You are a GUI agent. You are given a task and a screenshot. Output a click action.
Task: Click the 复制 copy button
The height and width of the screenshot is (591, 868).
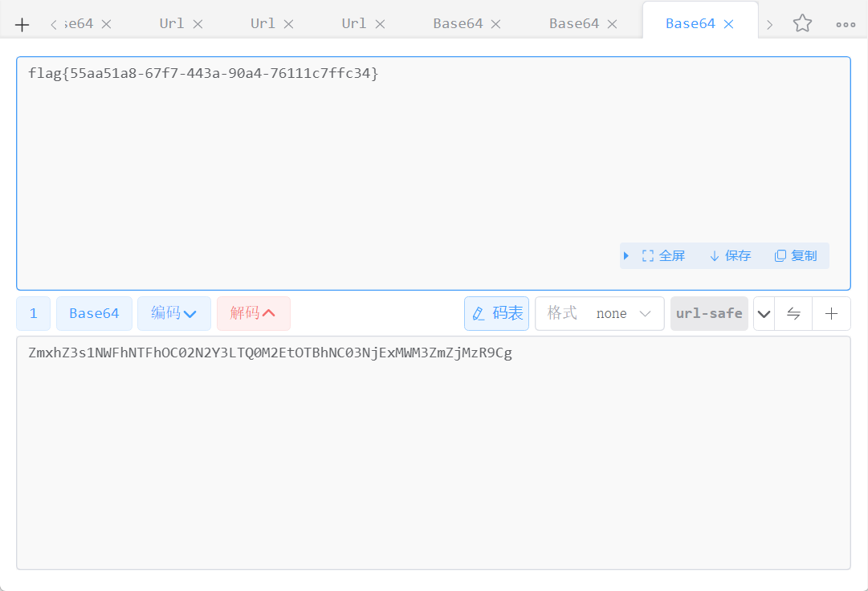pos(796,256)
